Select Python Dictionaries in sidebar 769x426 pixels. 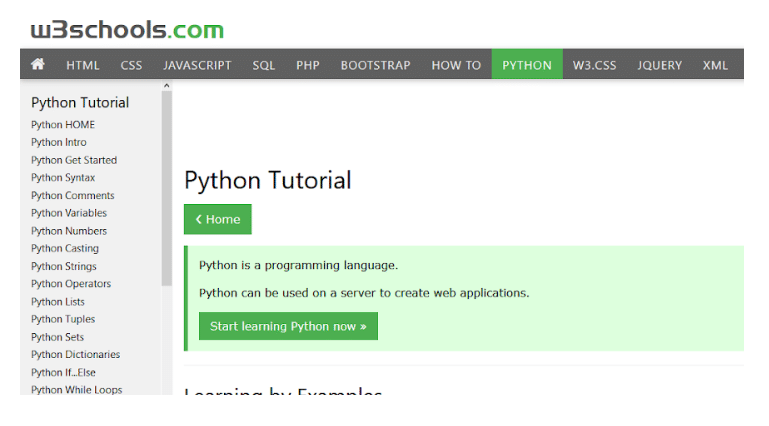click(76, 354)
